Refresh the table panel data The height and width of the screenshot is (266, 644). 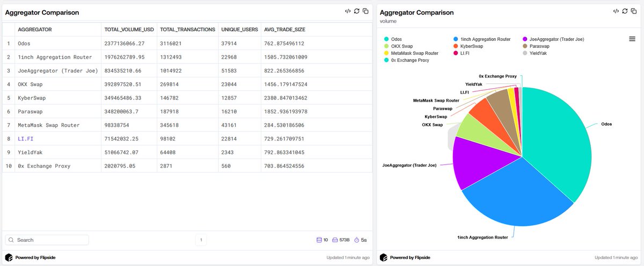pos(357,11)
